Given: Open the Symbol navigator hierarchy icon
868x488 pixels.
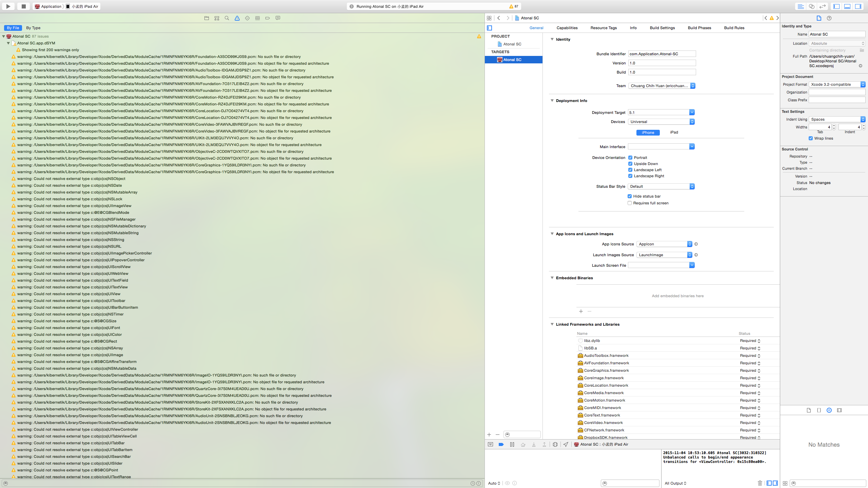Looking at the screenshot, I should 217,18.
